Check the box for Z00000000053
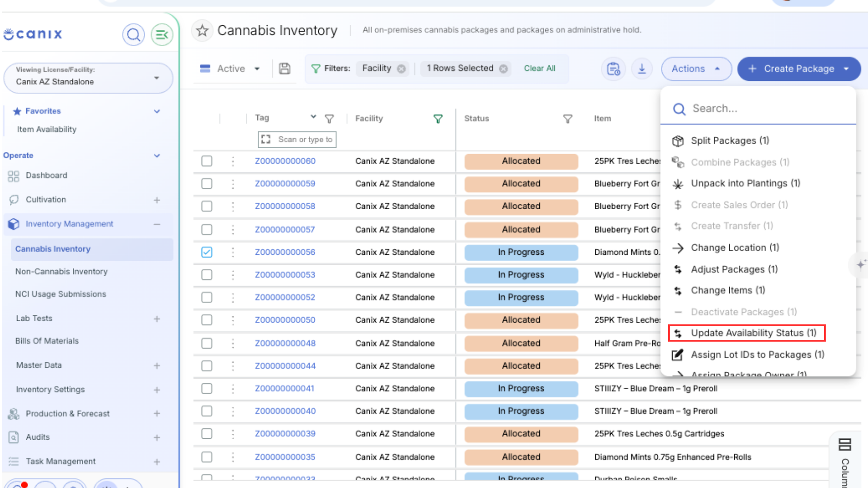 pos(207,275)
